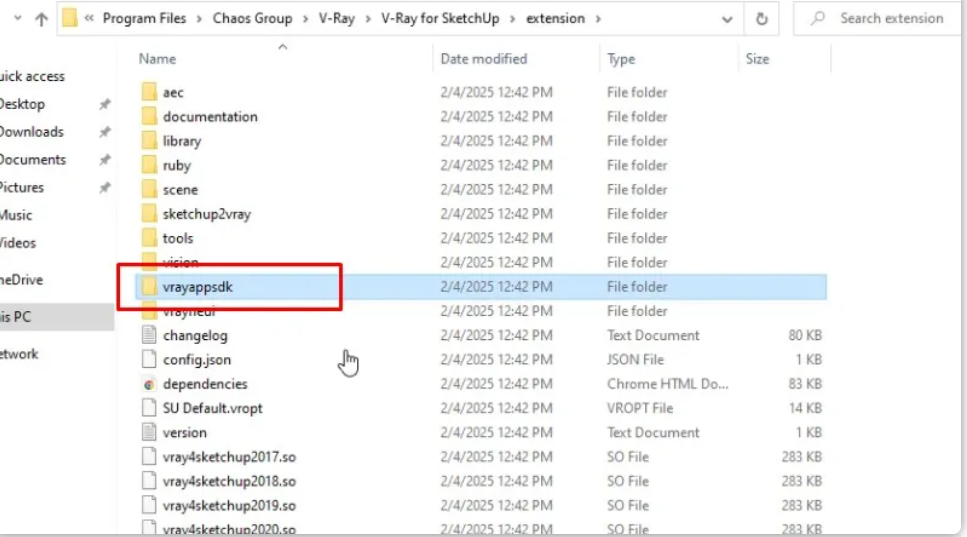
Task: Click V-Ray for SketchUp breadcrumb segment
Action: point(444,19)
